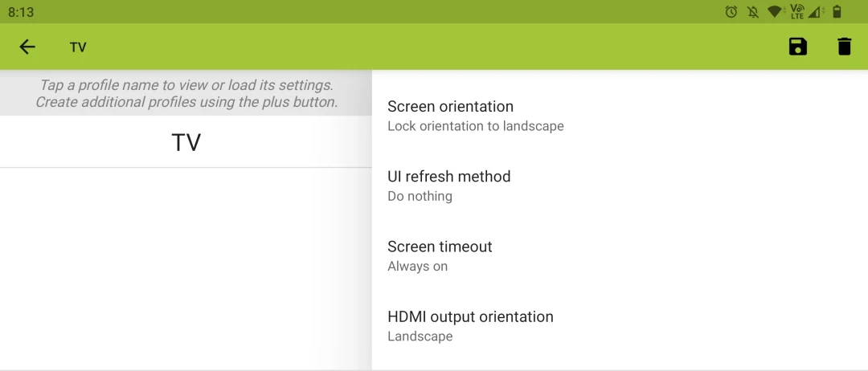Select the TV profile in the list
The width and height of the screenshot is (868, 371).
(x=186, y=142)
